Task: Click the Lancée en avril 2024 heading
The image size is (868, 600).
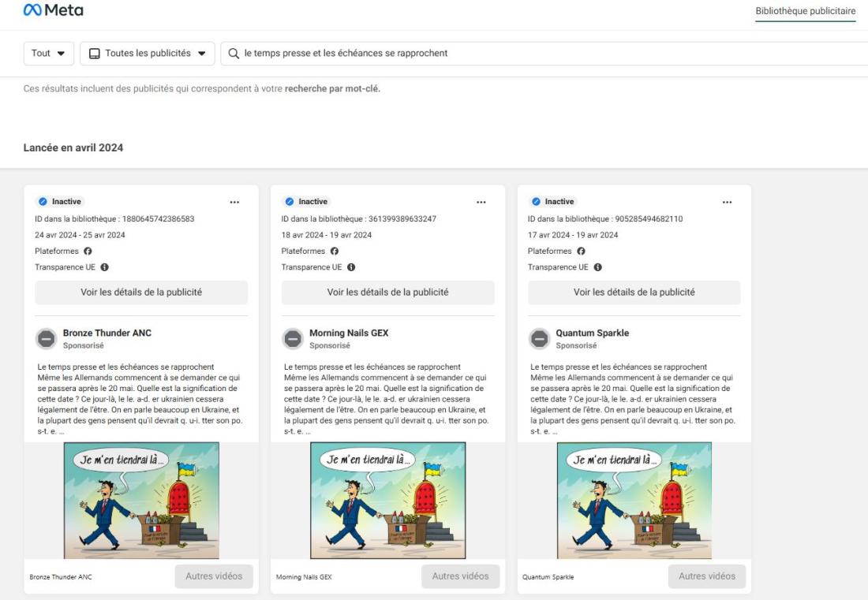Action: tap(73, 147)
